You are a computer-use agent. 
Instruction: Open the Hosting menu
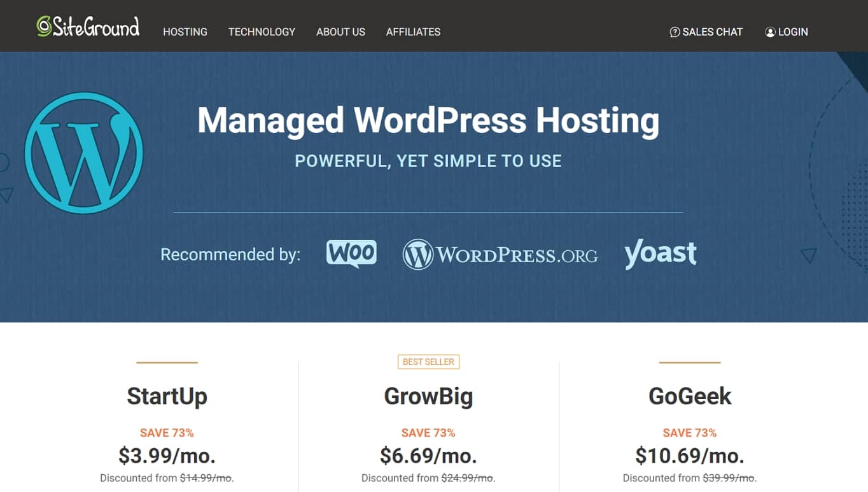(x=185, y=32)
